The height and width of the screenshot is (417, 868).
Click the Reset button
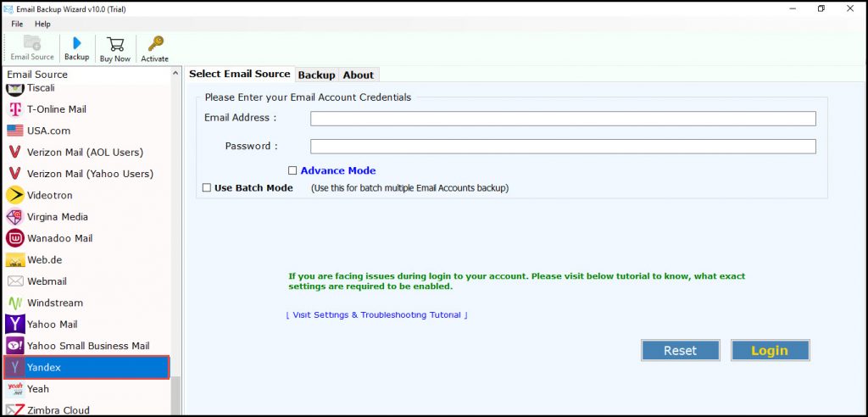click(680, 351)
